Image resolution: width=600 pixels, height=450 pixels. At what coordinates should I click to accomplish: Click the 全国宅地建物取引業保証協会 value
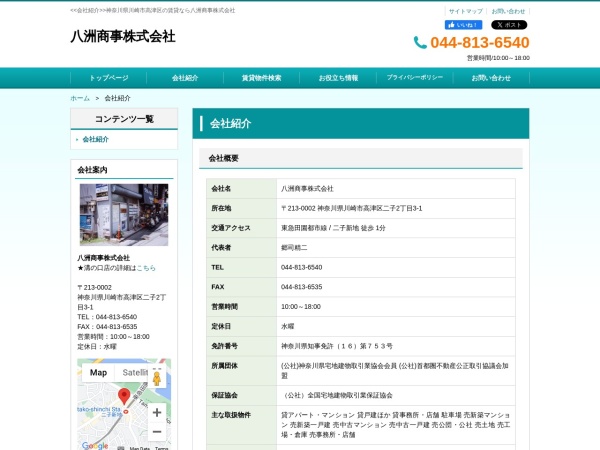point(337,395)
